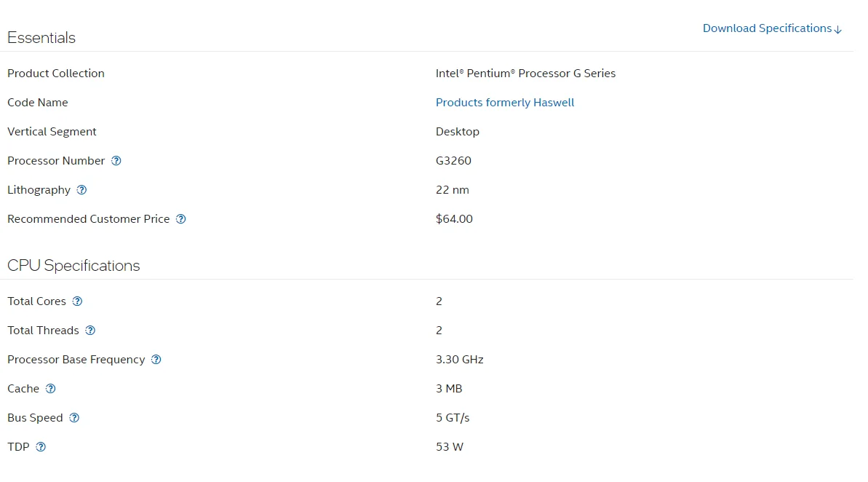Click the 53 W TDP value
This screenshot has width=868, height=482.
449,447
